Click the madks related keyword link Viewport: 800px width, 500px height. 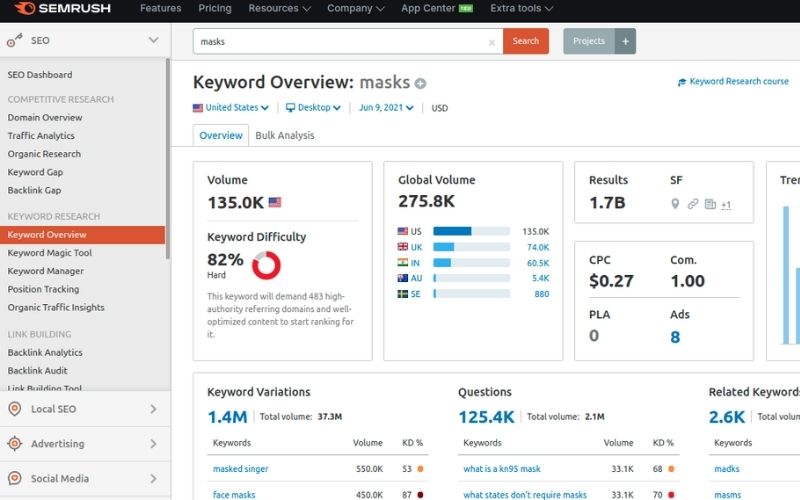pyautogui.click(x=727, y=469)
